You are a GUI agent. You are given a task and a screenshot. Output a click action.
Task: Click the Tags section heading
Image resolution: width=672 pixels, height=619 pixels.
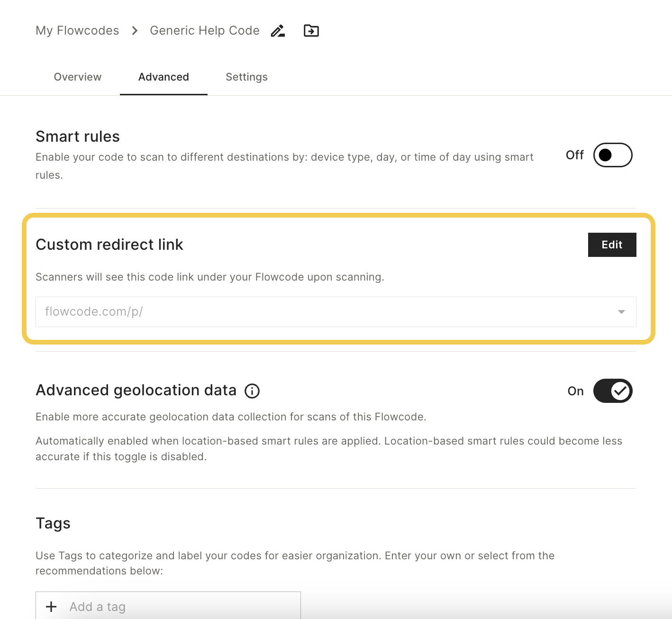53,523
